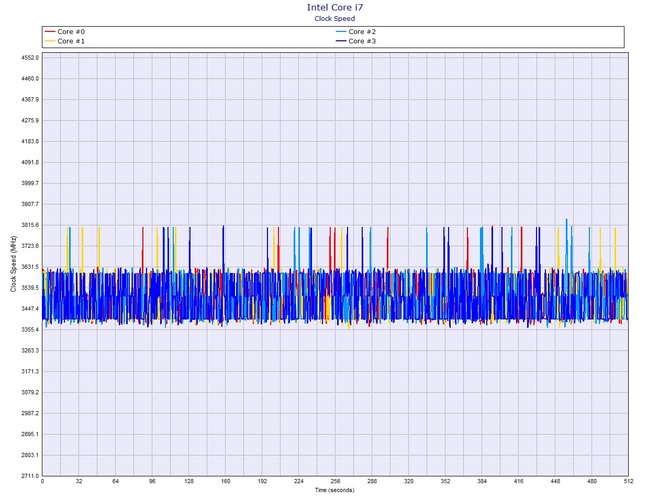This screenshot has height=502, width=670.
Task: Click the 0 tick on time axis
Action: (42, 481)
